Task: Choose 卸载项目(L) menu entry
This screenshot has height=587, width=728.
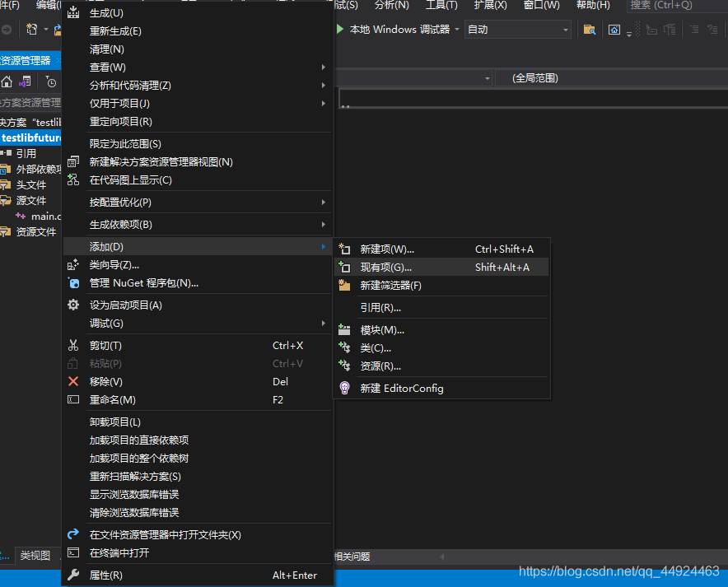Action: (198, 422)
